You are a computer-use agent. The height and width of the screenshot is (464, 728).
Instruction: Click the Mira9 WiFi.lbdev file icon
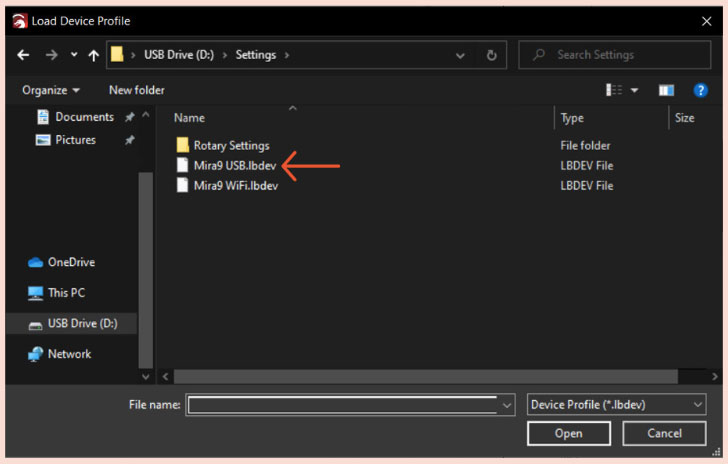pos(182,185)
